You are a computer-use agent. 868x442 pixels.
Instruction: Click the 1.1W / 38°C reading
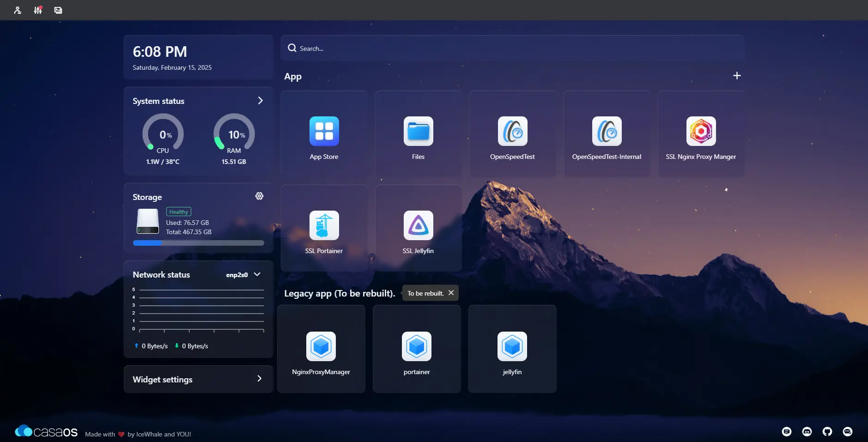point(163,162)
